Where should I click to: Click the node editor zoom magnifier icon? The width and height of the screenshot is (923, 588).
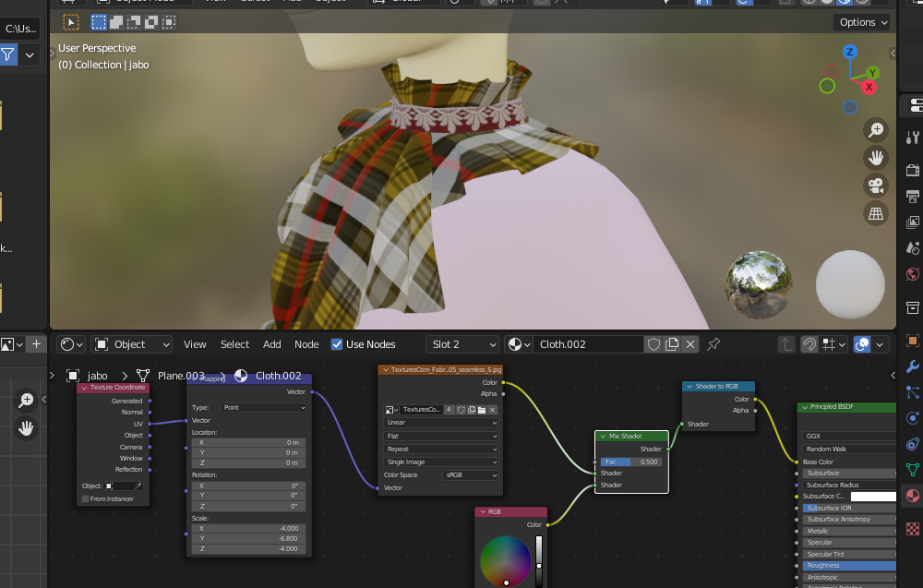pyautogui.click(x=26, y=401)
